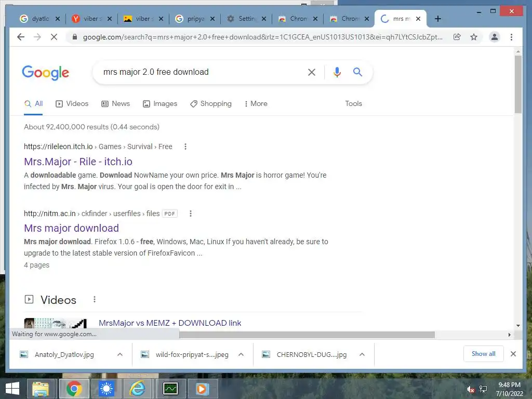Expand options for Anatoly_Dyatlov.jpg download
The height and width of the screenshot is (399, 532).
click(x=120, y=354)
